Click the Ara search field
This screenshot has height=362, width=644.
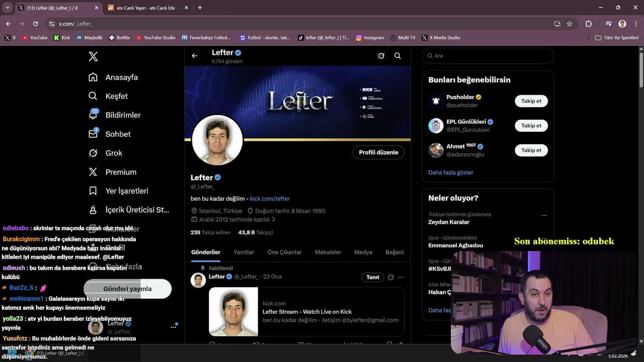tap(488, 56)
